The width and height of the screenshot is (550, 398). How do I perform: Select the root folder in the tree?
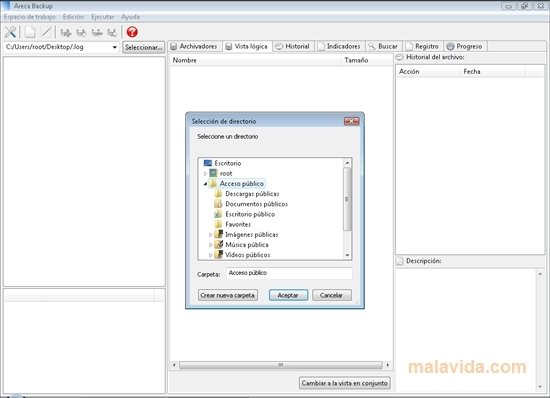(x=226, y=173)
